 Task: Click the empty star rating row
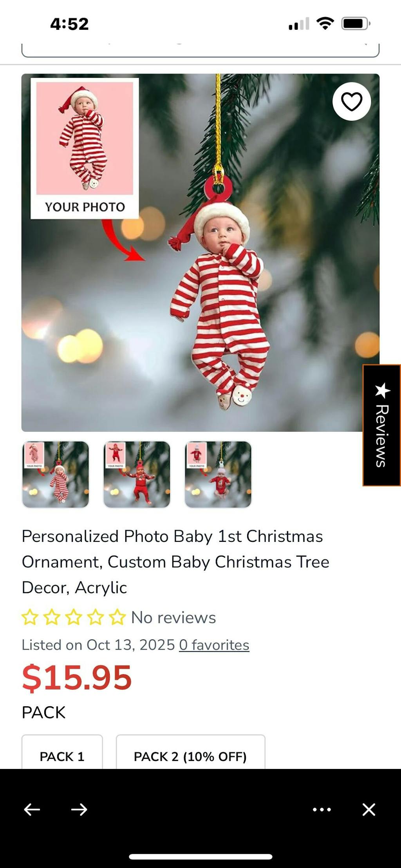[x=74, y=617]
